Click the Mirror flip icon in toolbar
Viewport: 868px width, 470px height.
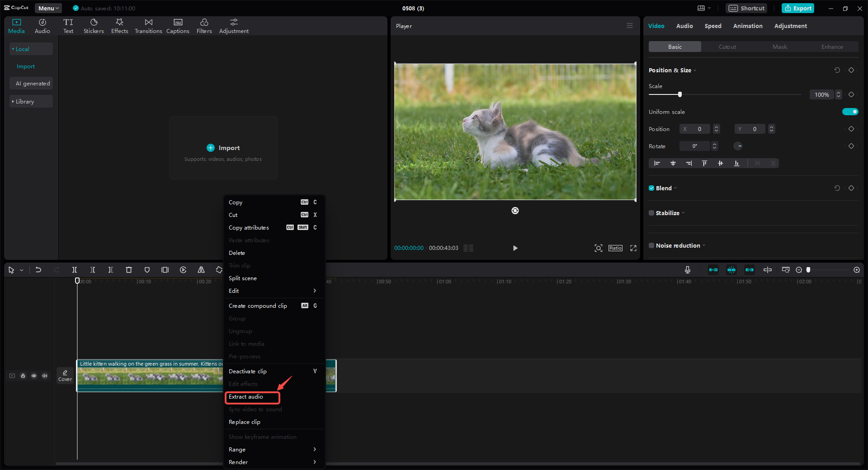(201, 270)
